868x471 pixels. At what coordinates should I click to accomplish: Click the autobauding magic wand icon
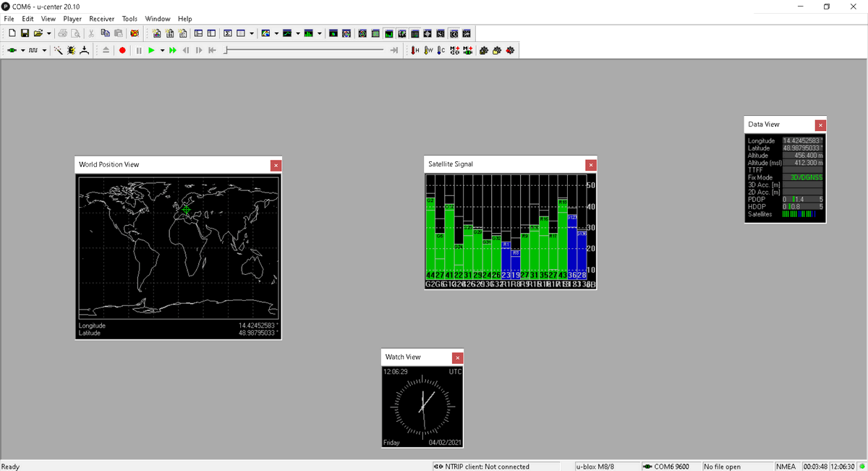(58, 50)
